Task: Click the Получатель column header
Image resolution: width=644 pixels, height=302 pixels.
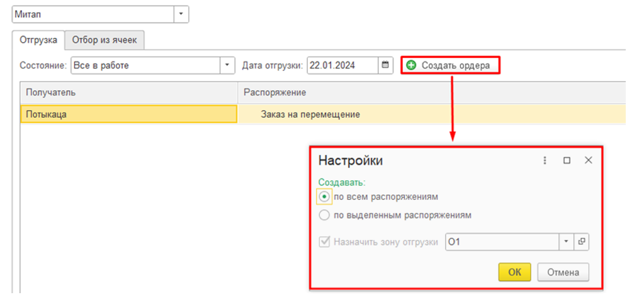Action: click(129, 92)
